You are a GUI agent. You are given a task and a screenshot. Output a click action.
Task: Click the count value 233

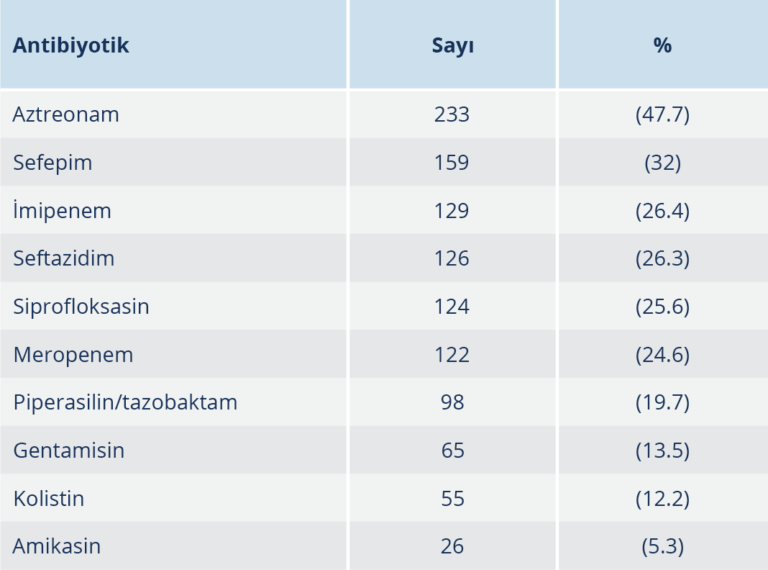click(452, 114)
